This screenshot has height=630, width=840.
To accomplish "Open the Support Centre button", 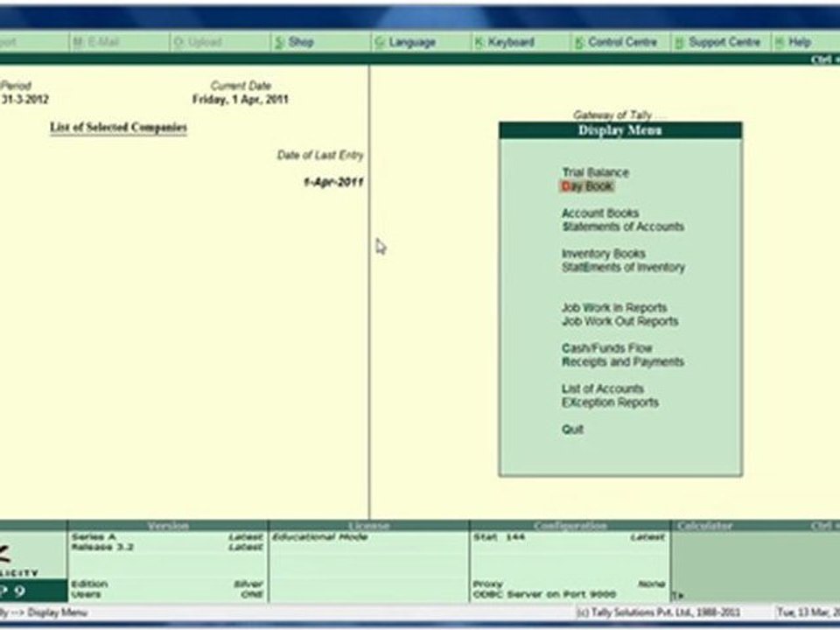I will [717, 42].
